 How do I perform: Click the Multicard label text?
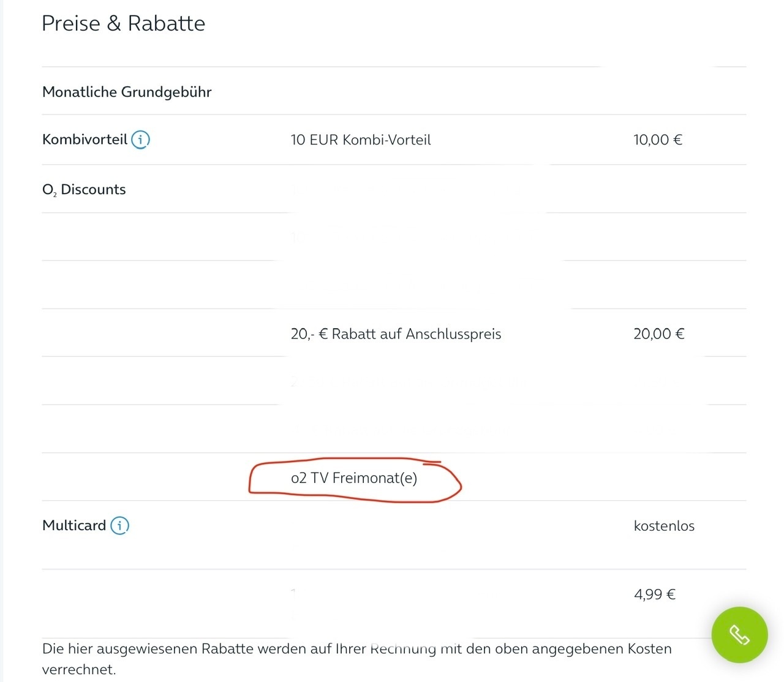click(74, 525)
